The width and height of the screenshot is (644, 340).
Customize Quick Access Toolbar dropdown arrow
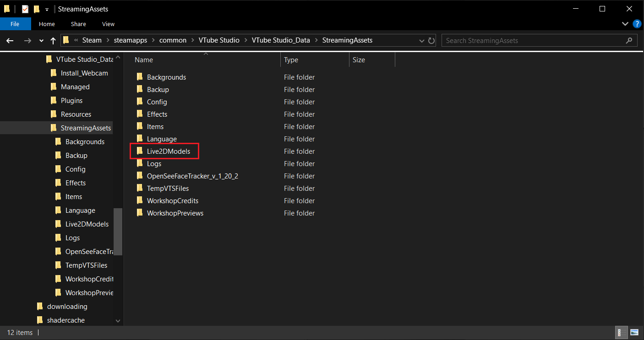coord(47,9)
